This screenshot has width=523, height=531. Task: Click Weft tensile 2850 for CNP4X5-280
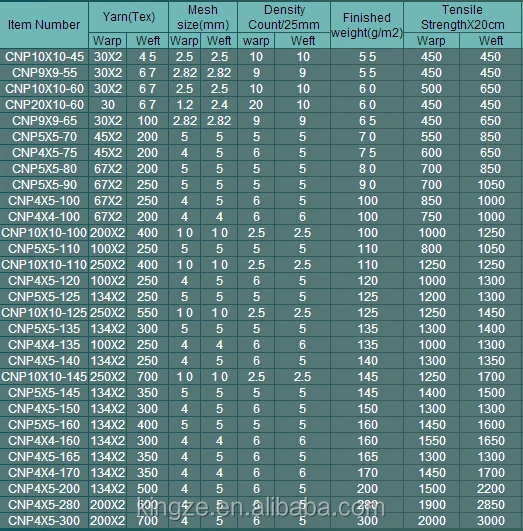click(x=491, y=505)
